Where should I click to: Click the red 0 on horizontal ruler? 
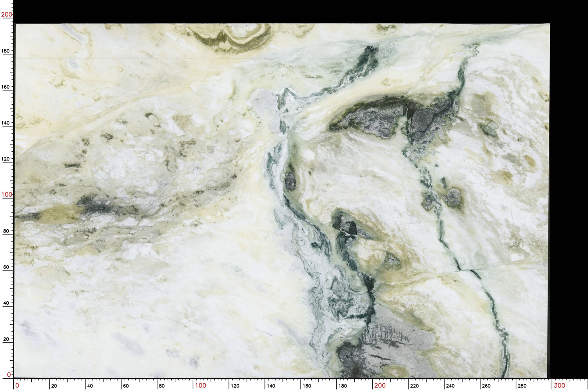pyautogui.click(x=17, y=385)
